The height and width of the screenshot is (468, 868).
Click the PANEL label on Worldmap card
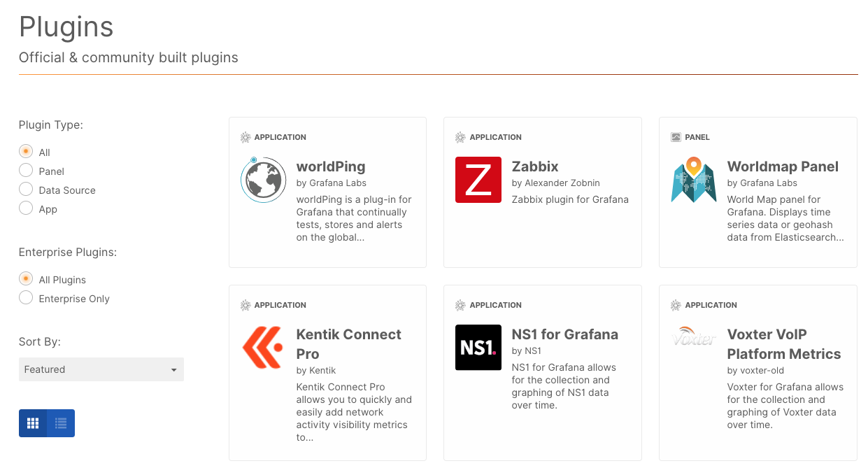[x=697, y=137]
